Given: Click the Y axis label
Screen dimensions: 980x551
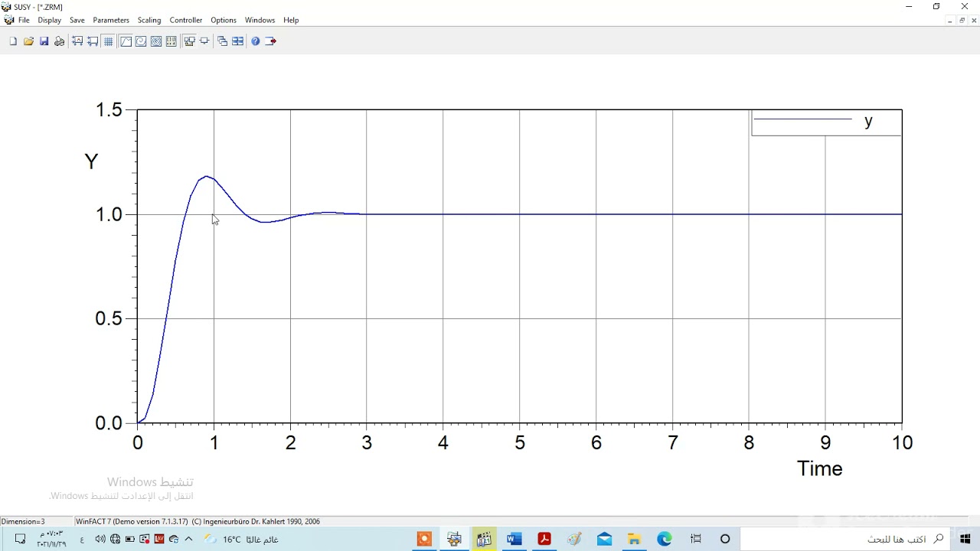Looking at the screenshot, I should click(91, 161).
